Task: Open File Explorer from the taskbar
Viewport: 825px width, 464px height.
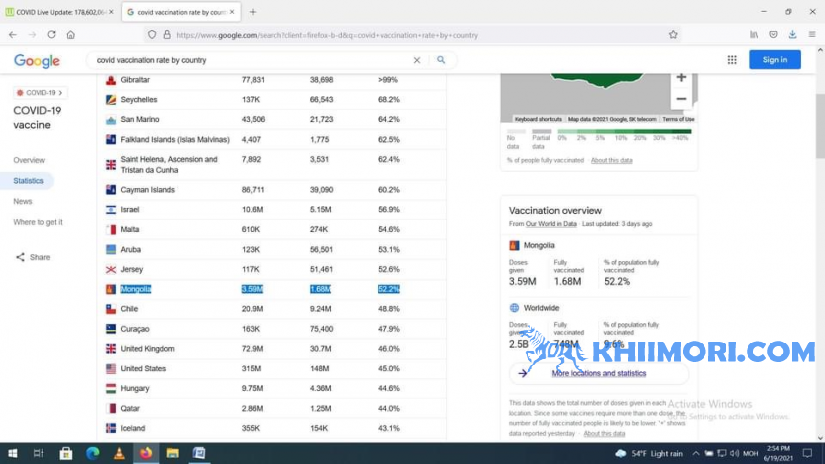Action: pos(173,453)
